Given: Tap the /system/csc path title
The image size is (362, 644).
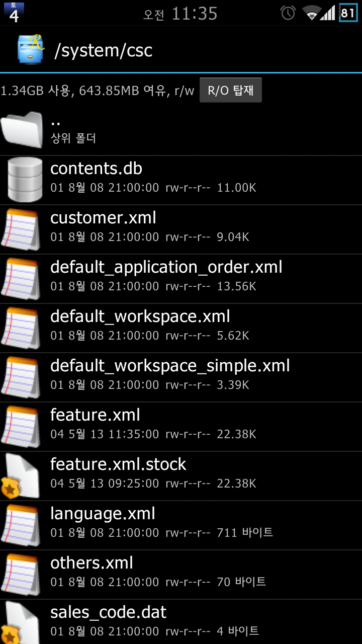Looking at the screenshot, I should coord(104,50).
